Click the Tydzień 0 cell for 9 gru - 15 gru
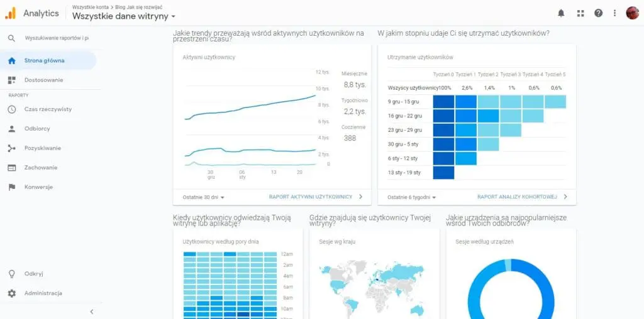The image size is (644, 319). [x=443, y=102]
